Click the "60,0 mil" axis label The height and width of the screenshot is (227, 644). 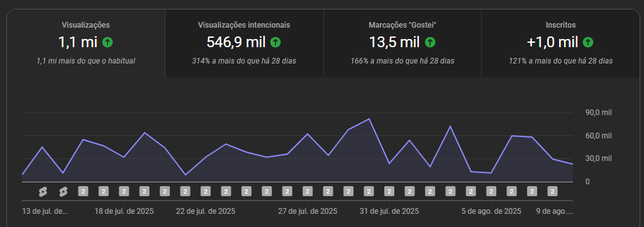[599, 136]
